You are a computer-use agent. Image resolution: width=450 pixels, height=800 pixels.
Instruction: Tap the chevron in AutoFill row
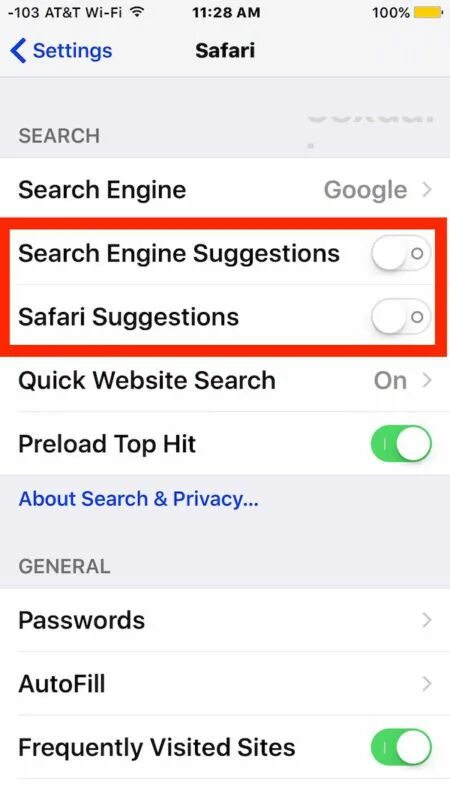[x=427, y=684]
